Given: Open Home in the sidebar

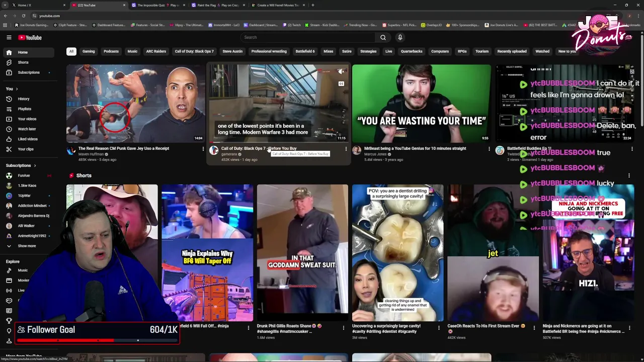Looking at the screenshot, I should pyautogui.click(x=28, y=52).
